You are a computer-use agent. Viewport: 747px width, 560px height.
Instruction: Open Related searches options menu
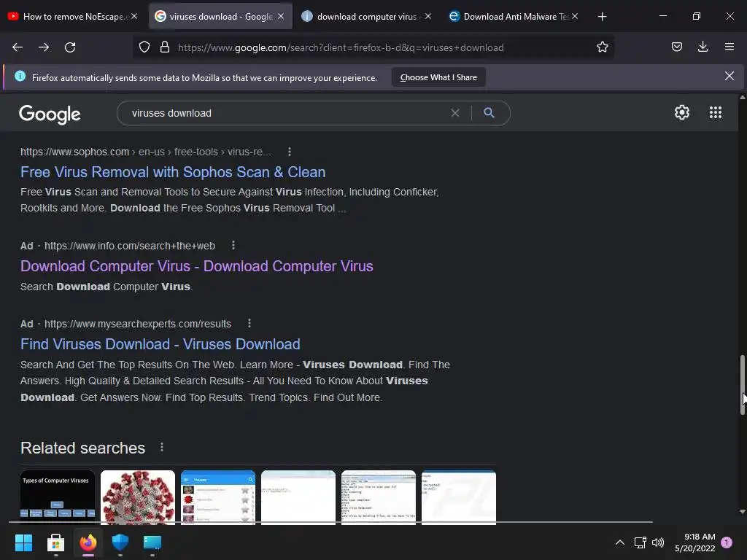(162, 447)
